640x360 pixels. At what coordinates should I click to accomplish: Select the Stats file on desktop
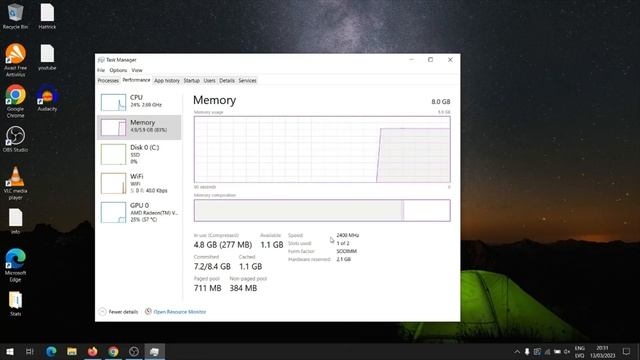tap(16, 304)
